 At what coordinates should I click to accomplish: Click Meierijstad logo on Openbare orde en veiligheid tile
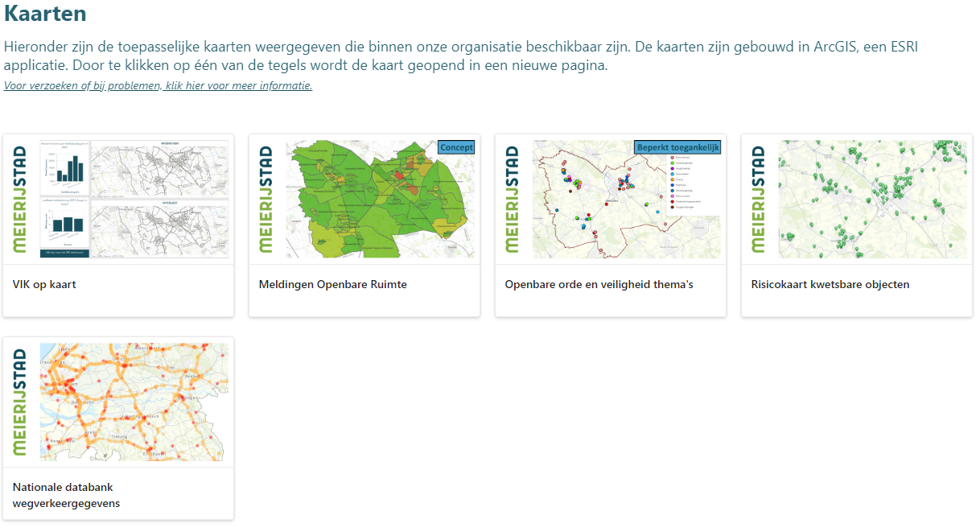(x=513, y=200)
